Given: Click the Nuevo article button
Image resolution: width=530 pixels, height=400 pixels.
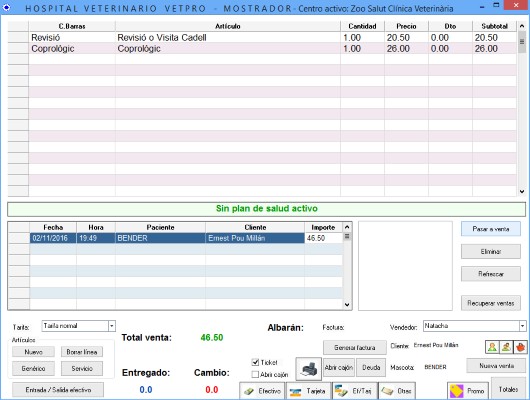Looking at the screenshot, I should tap(33, 352).
